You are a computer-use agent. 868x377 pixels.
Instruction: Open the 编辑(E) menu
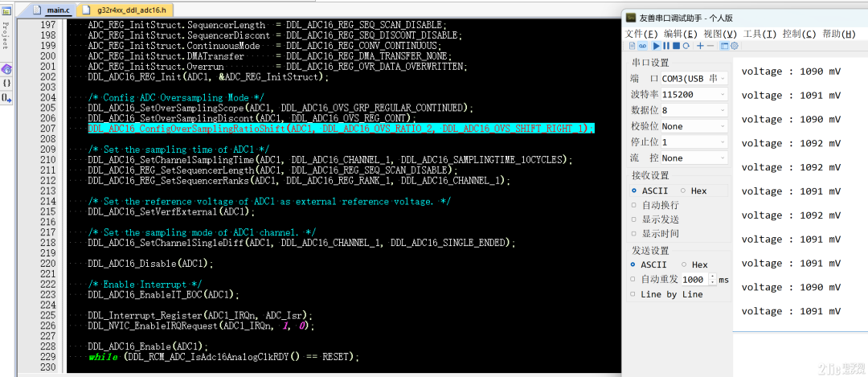[681, 34]
